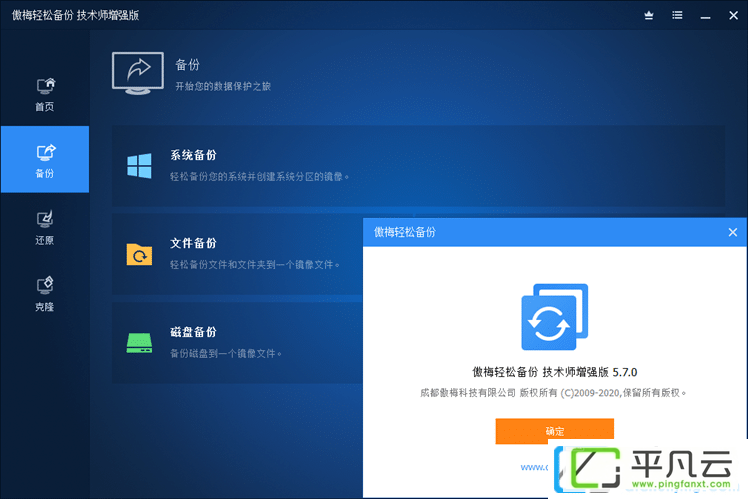The image size is (748, 499).
Task: Confirm the dialog with 确定 button
Action: coord(554,431)
